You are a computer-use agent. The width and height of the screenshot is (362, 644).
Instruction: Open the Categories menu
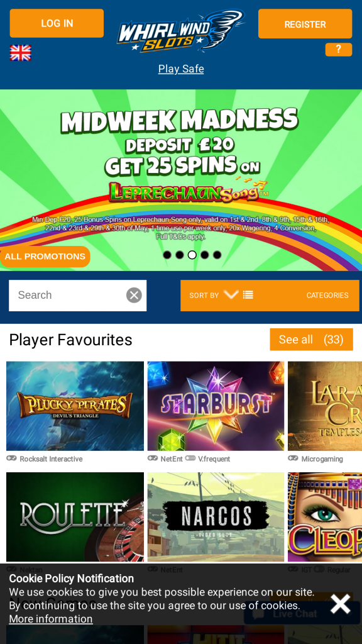(x=327, y=296)
